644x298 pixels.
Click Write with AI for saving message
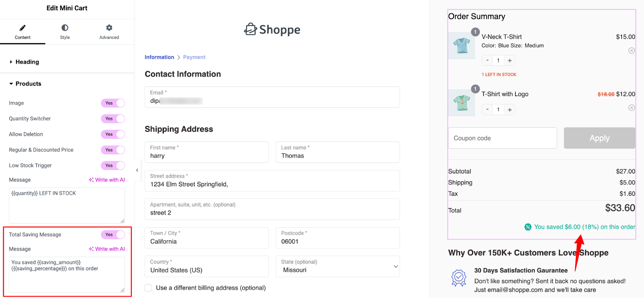tap(107, 249)
